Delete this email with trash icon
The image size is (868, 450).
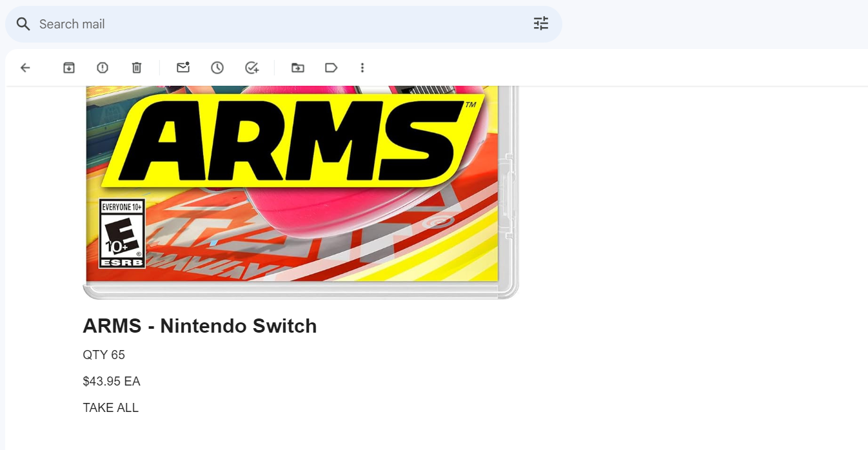(x=137, y=68)
